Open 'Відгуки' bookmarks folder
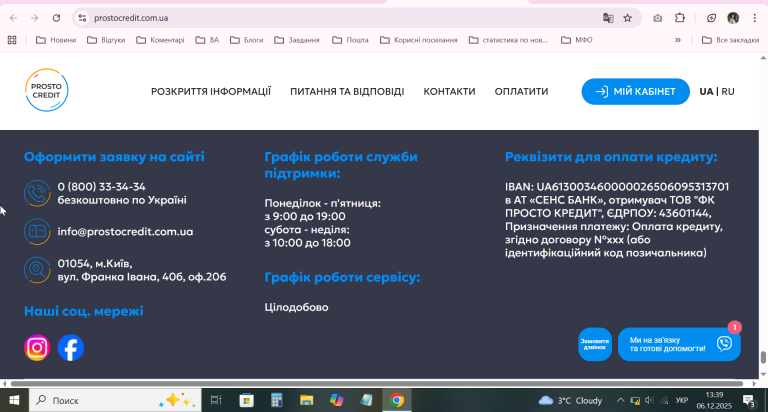The image size is (768, 412). [106, 40]
